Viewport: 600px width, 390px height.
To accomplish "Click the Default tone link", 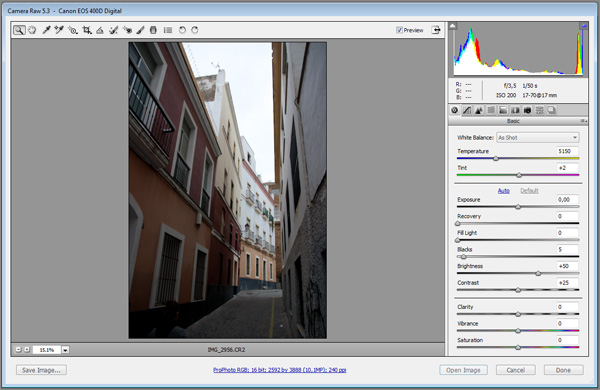I will pos(529,191).
